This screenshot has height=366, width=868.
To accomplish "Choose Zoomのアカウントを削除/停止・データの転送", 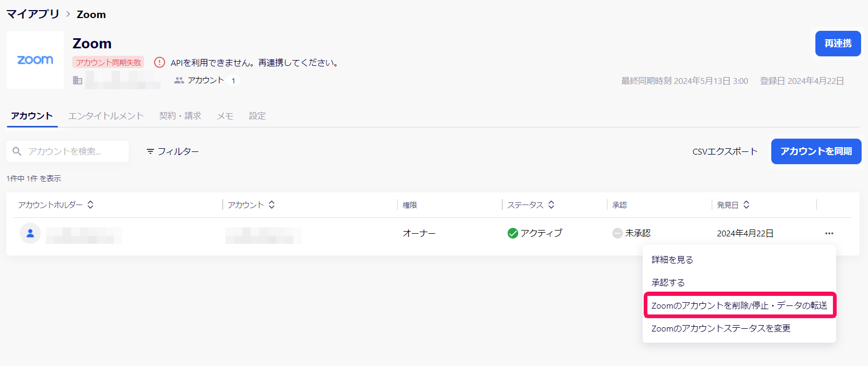I will [739, 305].
